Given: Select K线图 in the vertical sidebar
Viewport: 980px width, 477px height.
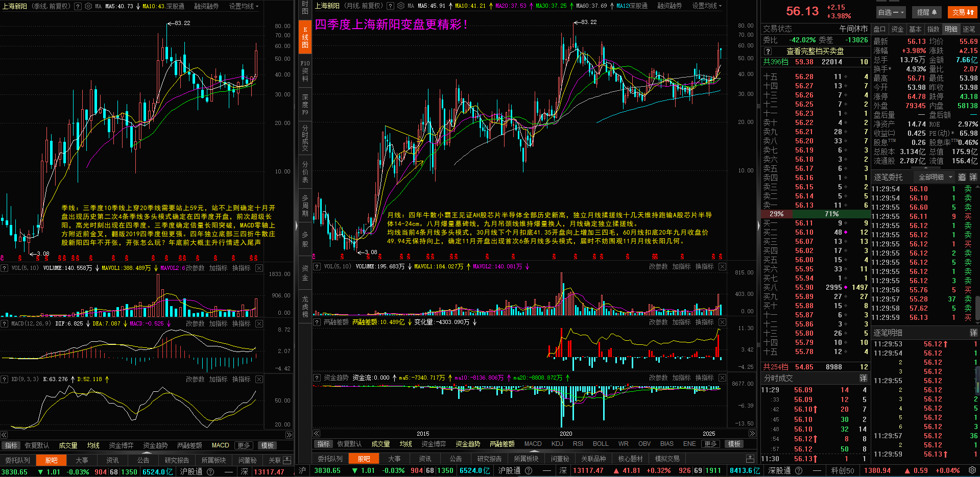Looking at the screenshot, I should [305, 37].
